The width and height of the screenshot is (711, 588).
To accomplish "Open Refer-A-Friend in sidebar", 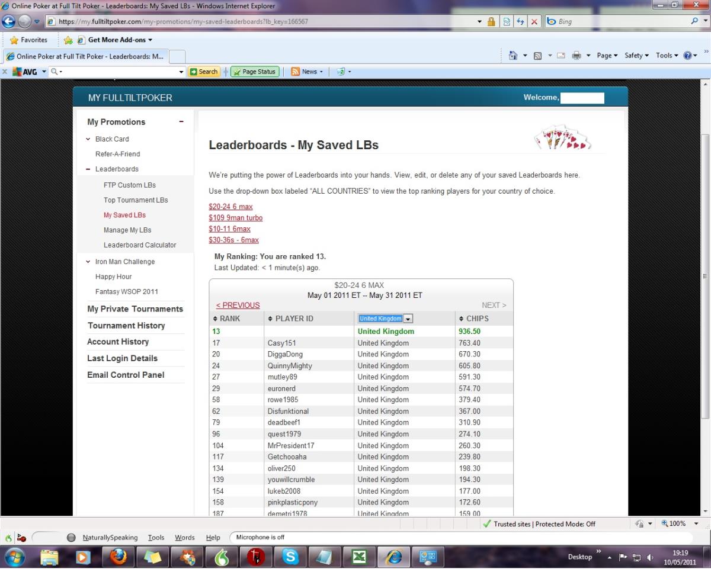I will coord(118,154).
